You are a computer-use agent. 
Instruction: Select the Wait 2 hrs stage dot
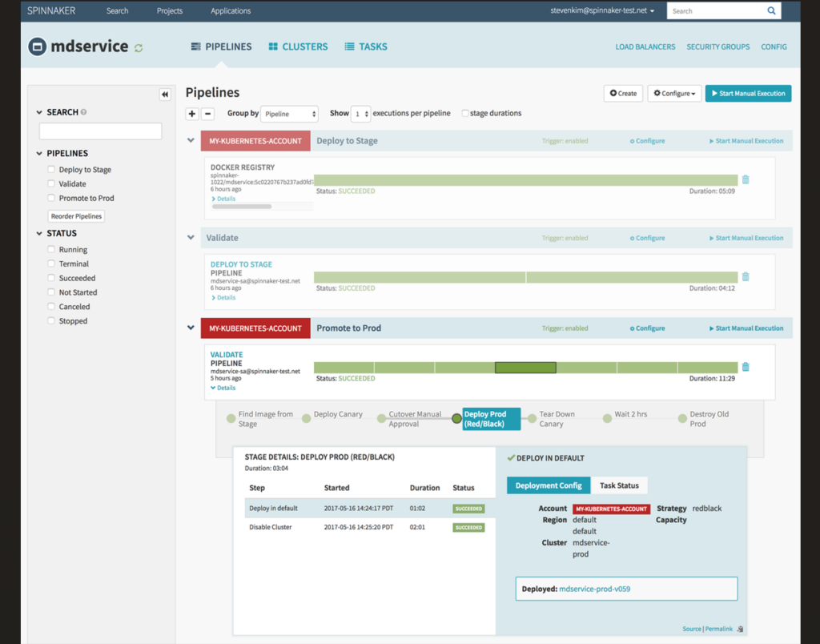pyautogui.click(x=607, y=419)
